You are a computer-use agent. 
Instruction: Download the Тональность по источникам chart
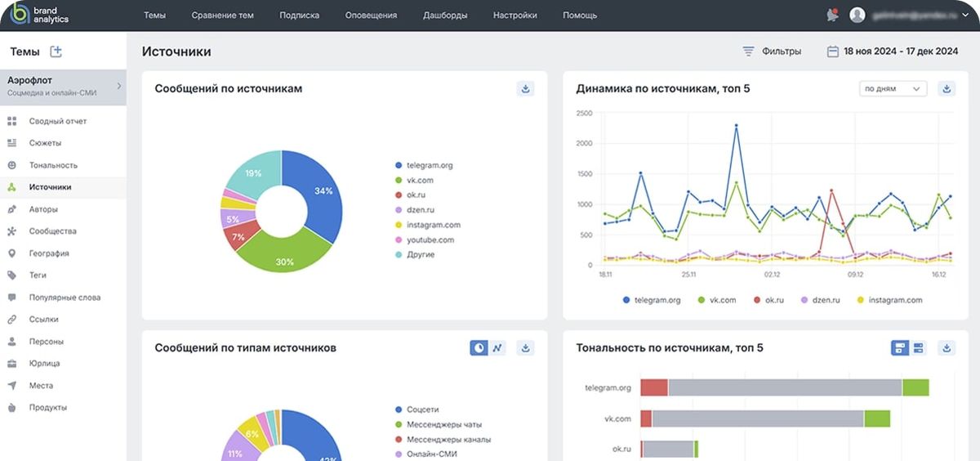pyautogui.click(x=947, y=348)
